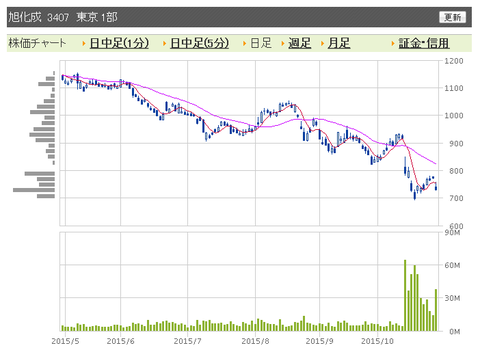The height and width of the screenshot is (363, 480).
Task: Click the 2015/10 date axis label
Action: click(x=377, y=341)
